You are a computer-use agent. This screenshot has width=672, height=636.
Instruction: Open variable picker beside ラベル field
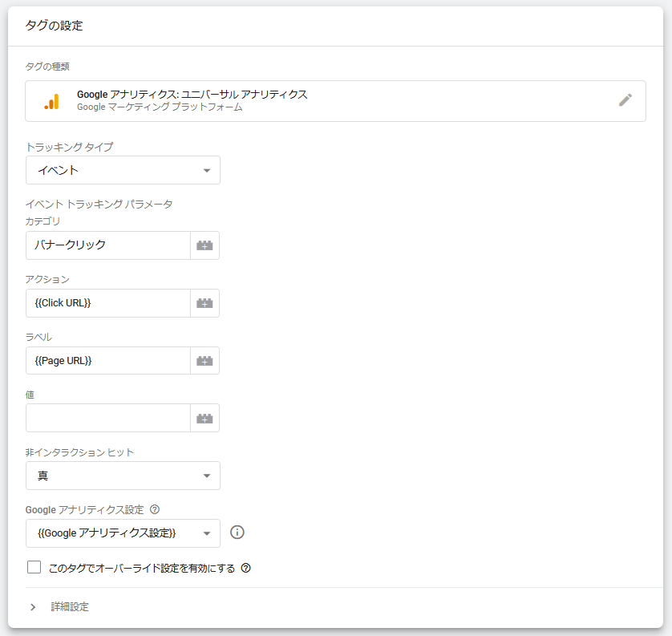coord(204,361)
